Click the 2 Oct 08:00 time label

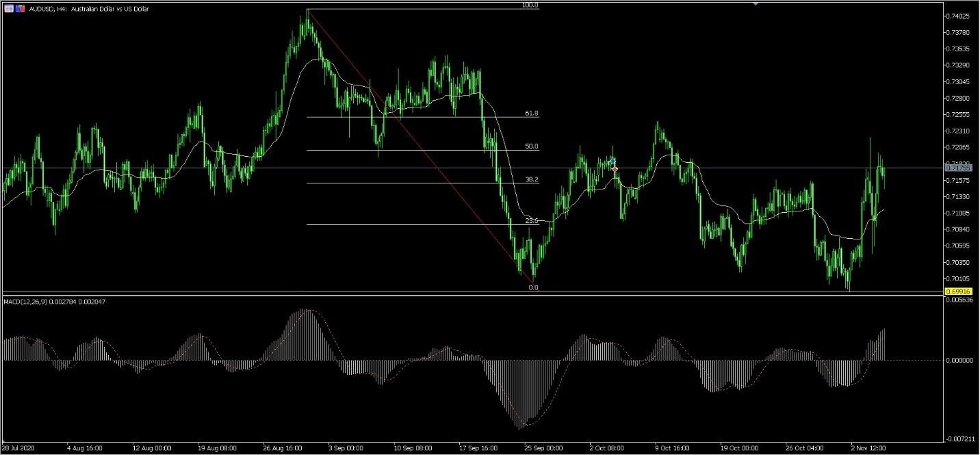607,449
